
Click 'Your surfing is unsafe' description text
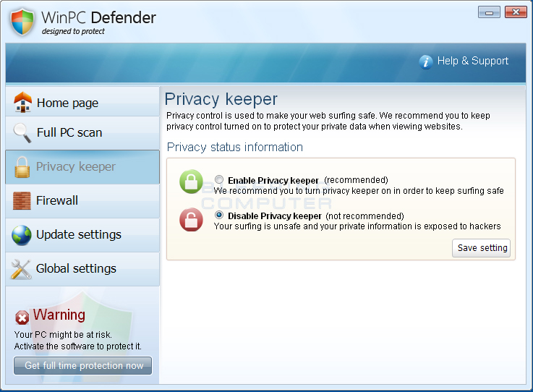[x=357, y=226]
